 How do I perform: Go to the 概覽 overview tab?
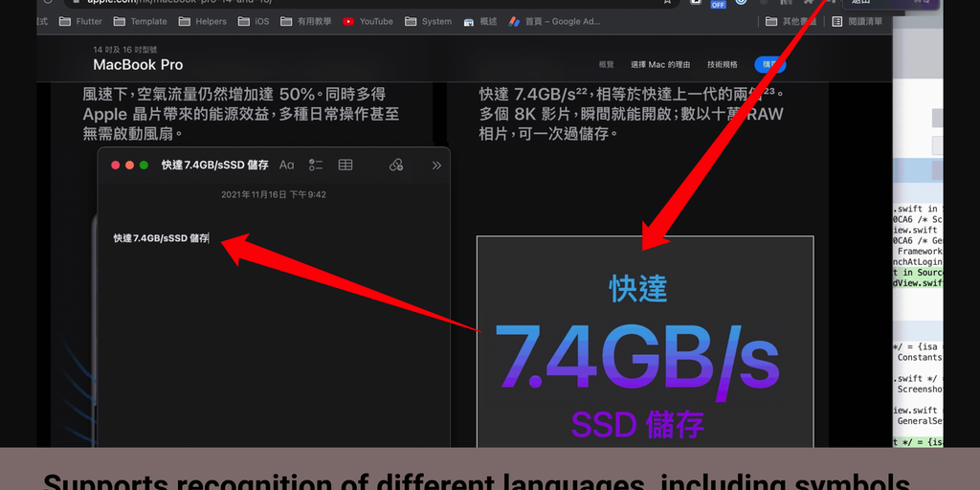(606, 64)
